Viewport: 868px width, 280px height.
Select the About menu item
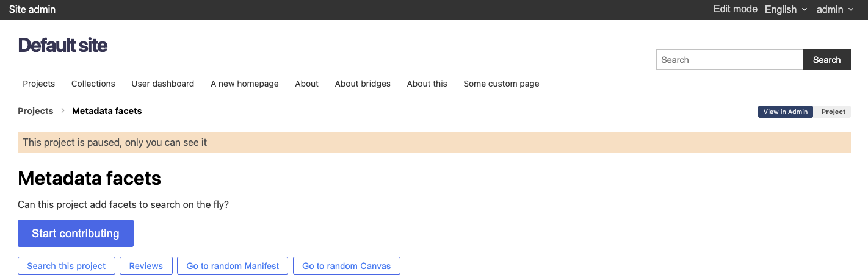[306, 84]
